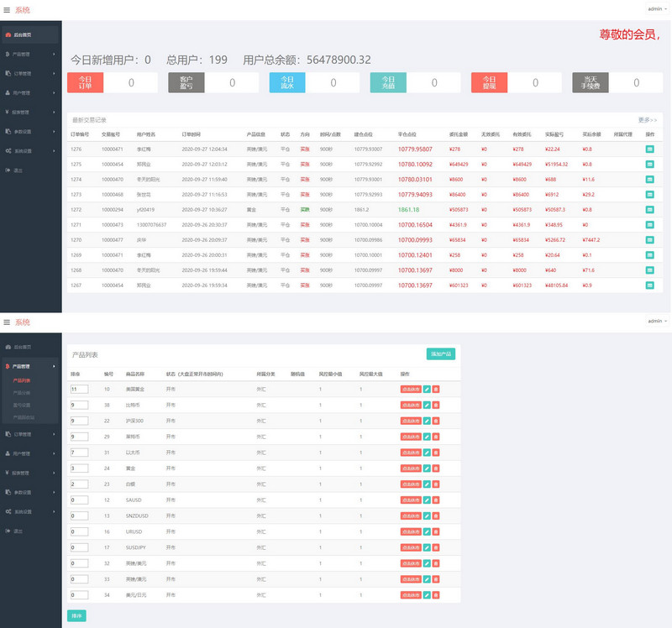Image resolution: width=672 pixels, height=628 pixels.
Task: Delete the product numbered 33
Action: coord(436,579)
